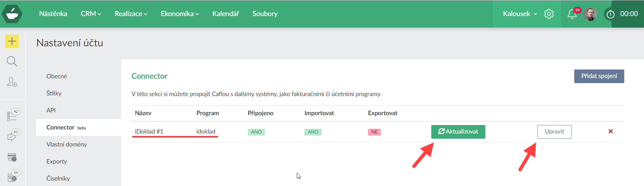The height and width of the screenshot is (186, 644).
Task: Delete iDoklad #1 connection with red X
Action: pos(610,131)
